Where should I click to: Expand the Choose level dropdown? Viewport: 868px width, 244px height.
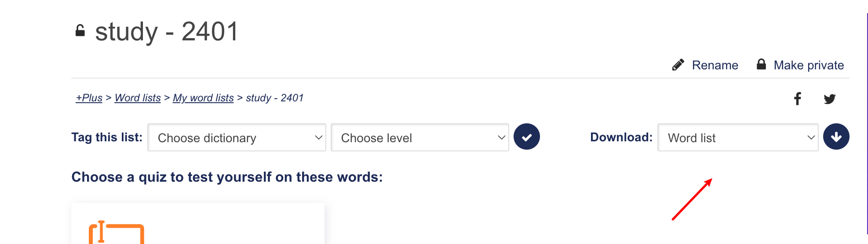coord(419,138)
